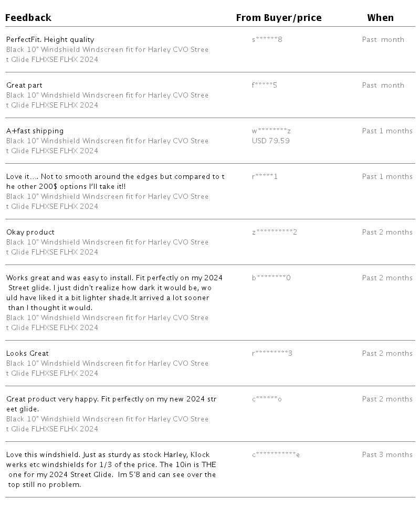Screen dimensions: 420x519
Task: Select buyer c***********e
Action: (x=276, y=455)
